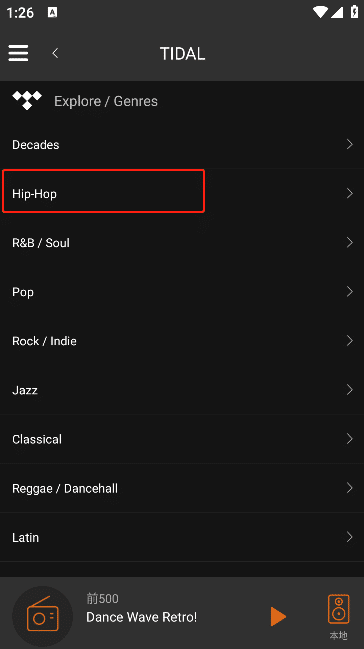Open the hamburger menu
The image size is (364, 649).
point(18,53)
